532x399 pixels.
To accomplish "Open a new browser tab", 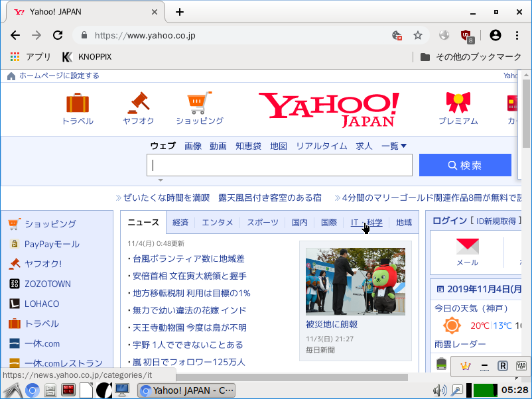I will [x=180, y=12].
